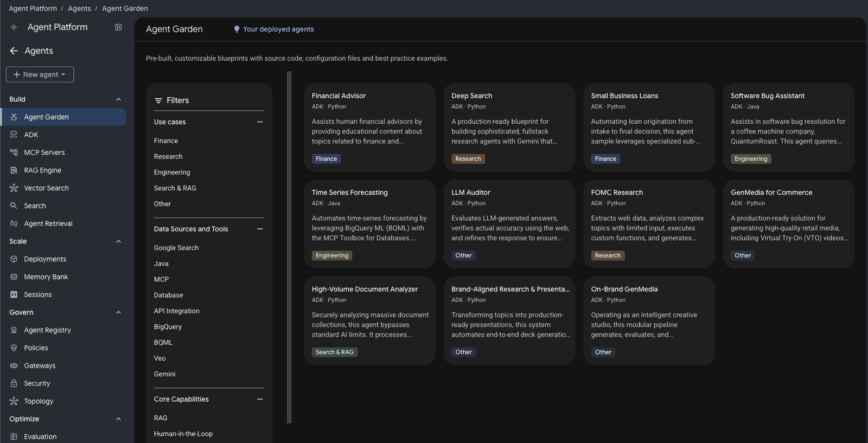Collapse the Build section chevron
This screenshot has width=868, height=443.
(x=118, y=99)
